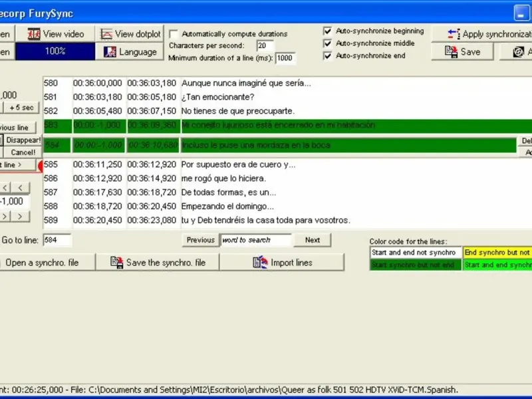Click the +5 sec button

(21, 108)
